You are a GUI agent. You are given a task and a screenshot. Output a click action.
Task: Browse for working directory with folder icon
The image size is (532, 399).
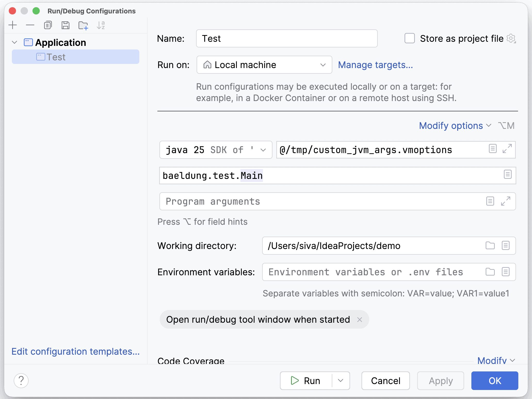pos(490,245)
